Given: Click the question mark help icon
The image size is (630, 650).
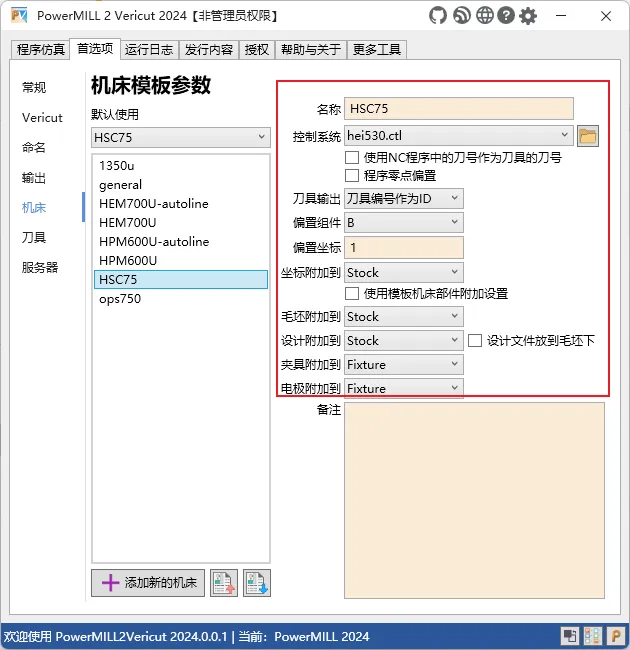Looking at the screenshot, I should 506,16.
